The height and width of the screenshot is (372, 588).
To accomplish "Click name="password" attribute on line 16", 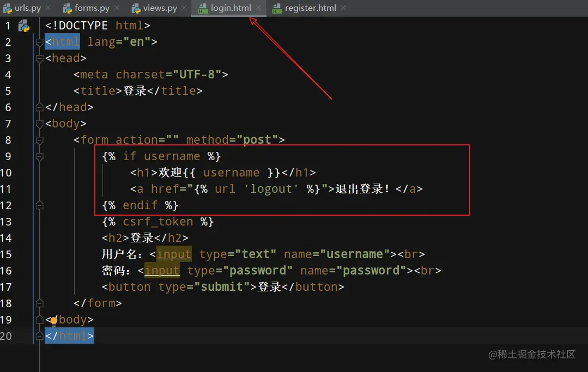I will (x=353, y=271).
